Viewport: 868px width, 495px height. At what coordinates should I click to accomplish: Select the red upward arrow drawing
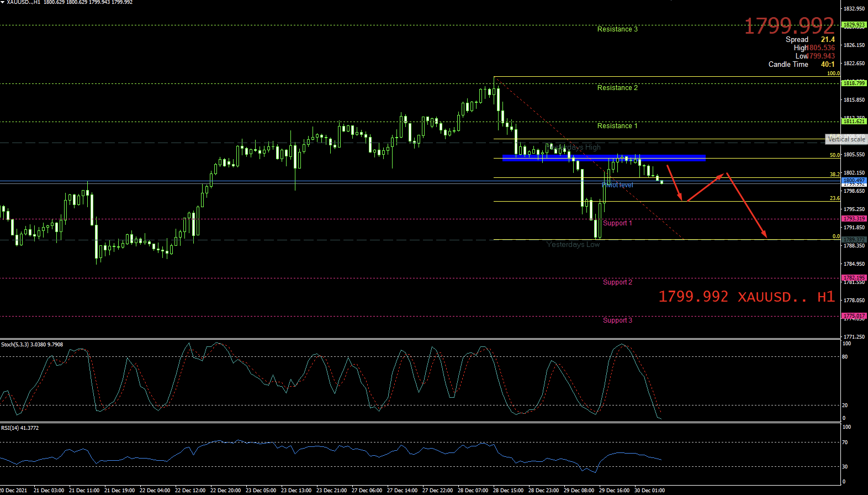tap(705, 188)
